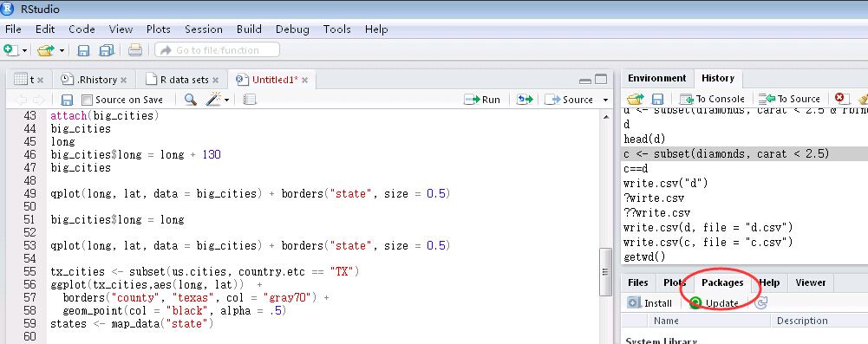Open the File menu
The image size is (868, 344).
pos(13,29)
